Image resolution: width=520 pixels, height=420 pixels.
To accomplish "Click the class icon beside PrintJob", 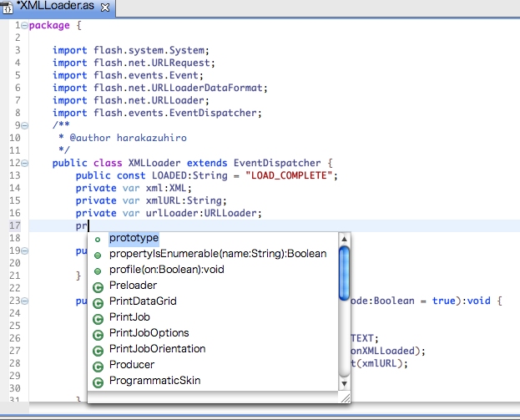I will tap(98, 319).
